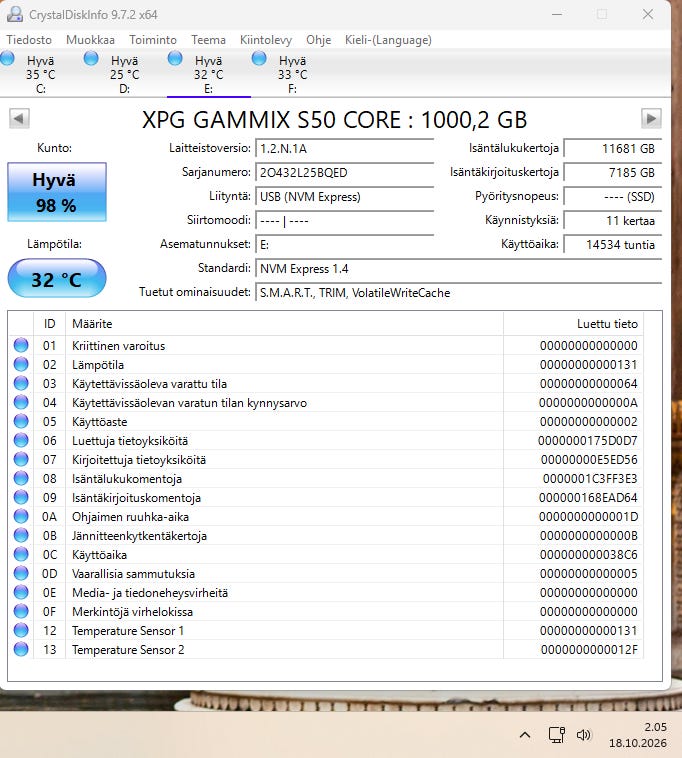
Task: Click status circle of Jännitteenkytkentäkertoja row
Action: pos(21,535)
